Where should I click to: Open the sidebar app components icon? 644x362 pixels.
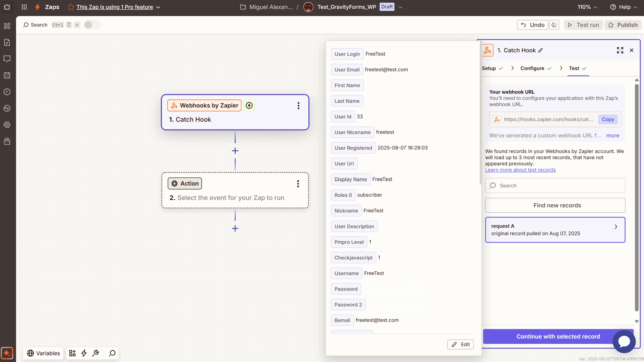click(x=7, y=26)
